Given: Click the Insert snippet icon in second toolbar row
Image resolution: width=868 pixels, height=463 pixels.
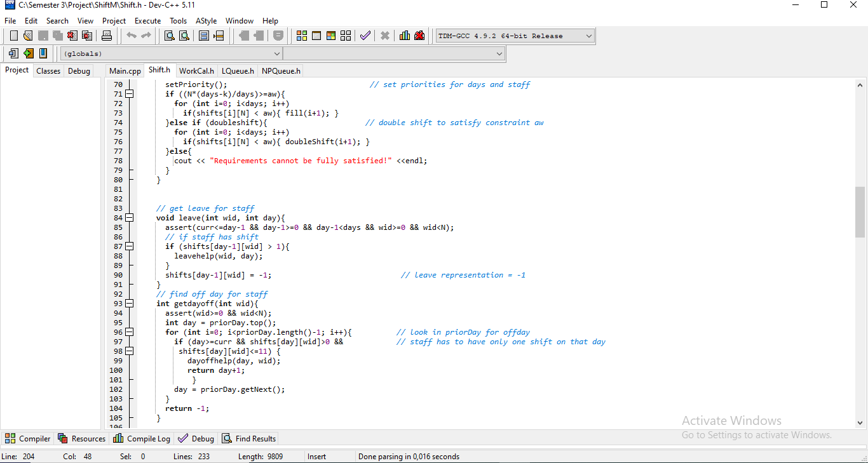Looking at the screenshot, I should click(13, 53).
